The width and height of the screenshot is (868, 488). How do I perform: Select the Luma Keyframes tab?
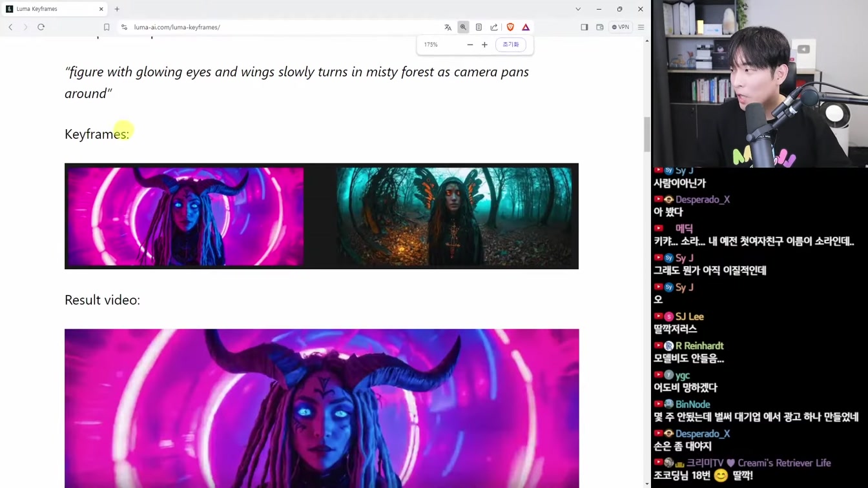[55, 9]
